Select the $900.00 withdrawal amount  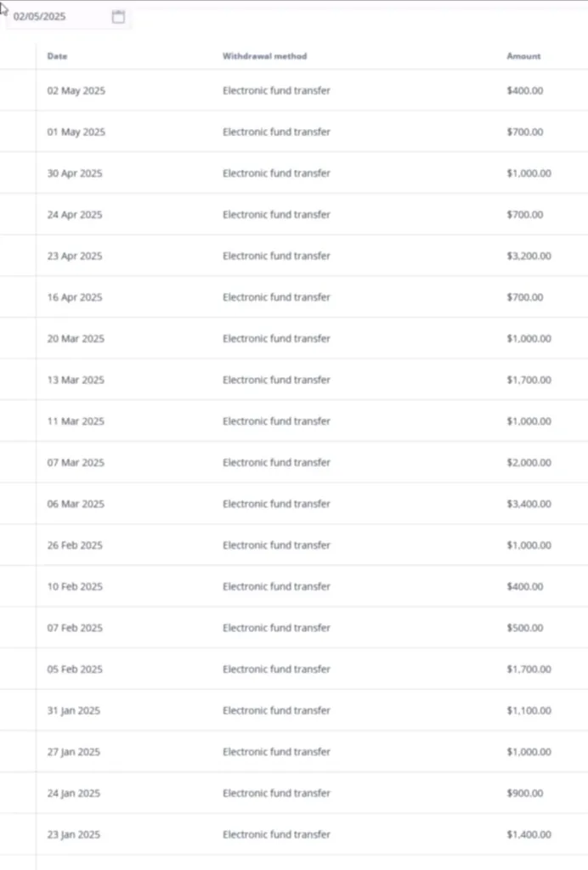coord(524,794)
